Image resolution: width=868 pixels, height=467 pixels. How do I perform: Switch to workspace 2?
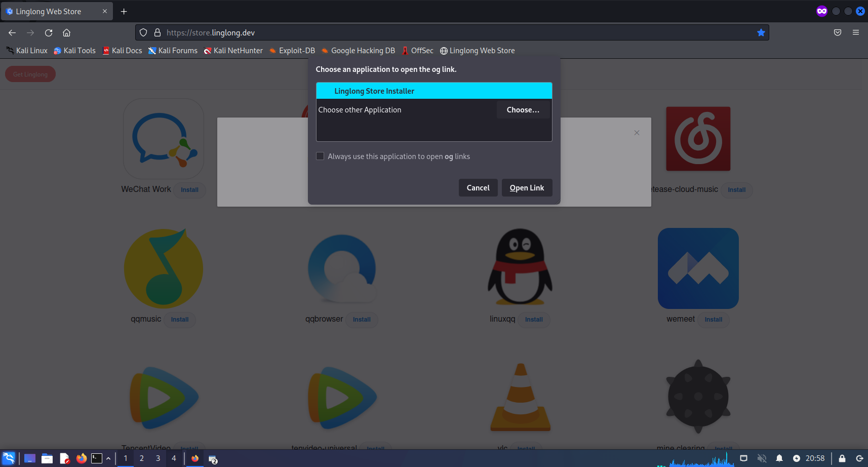(142, 458)
